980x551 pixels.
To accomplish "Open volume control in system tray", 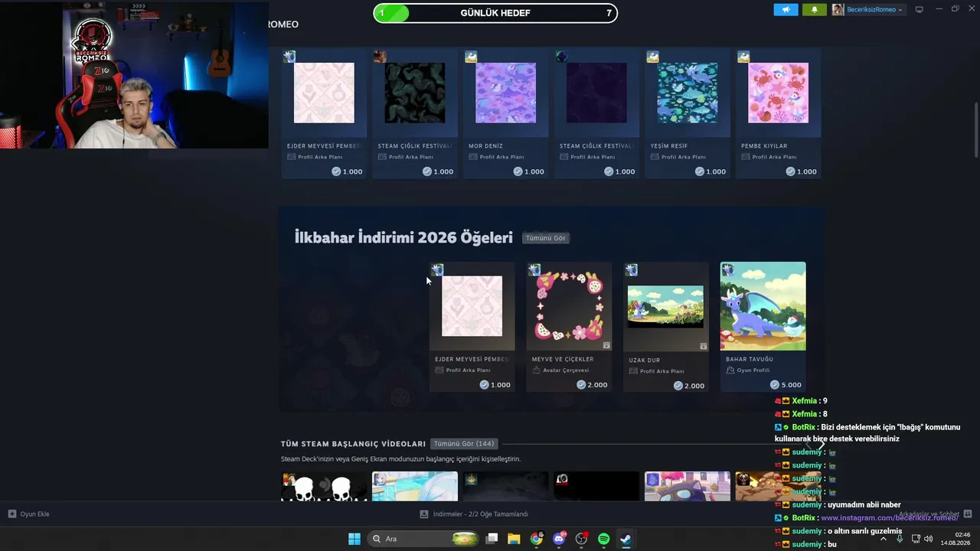I will coord(929,539).
